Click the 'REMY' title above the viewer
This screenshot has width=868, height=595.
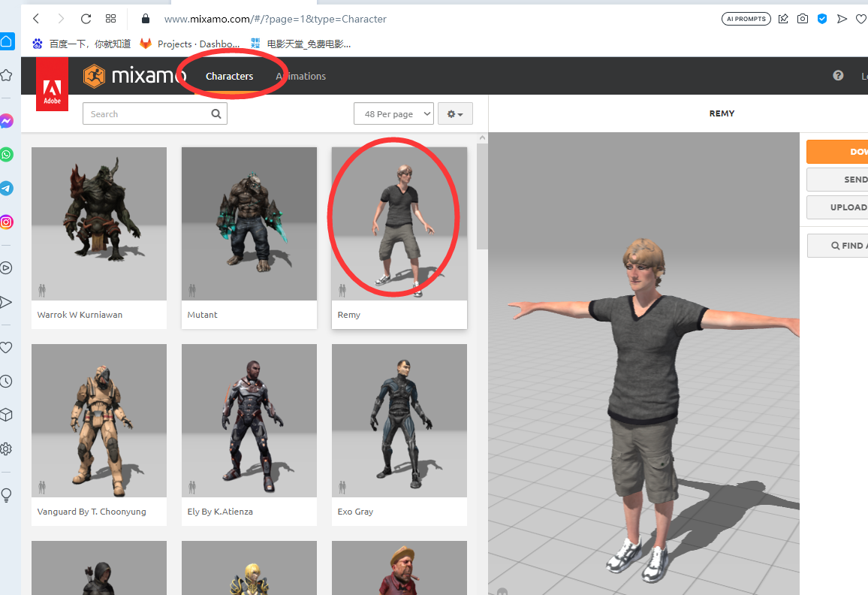(x=722, y=113)
